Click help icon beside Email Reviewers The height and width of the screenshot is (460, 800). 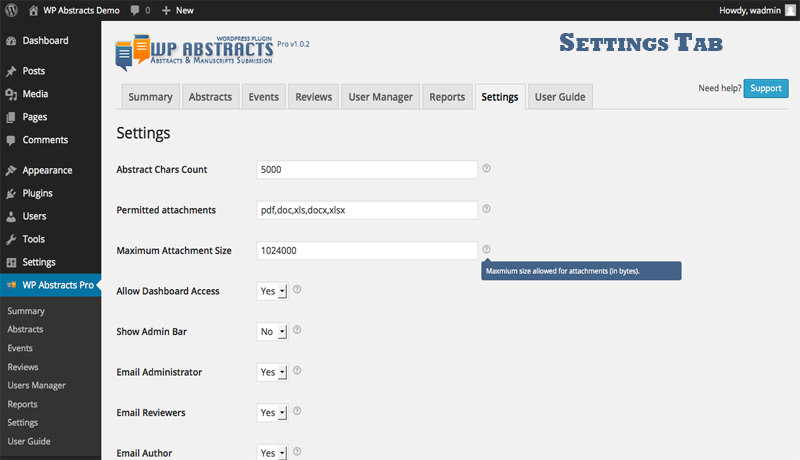pos(297,411)
